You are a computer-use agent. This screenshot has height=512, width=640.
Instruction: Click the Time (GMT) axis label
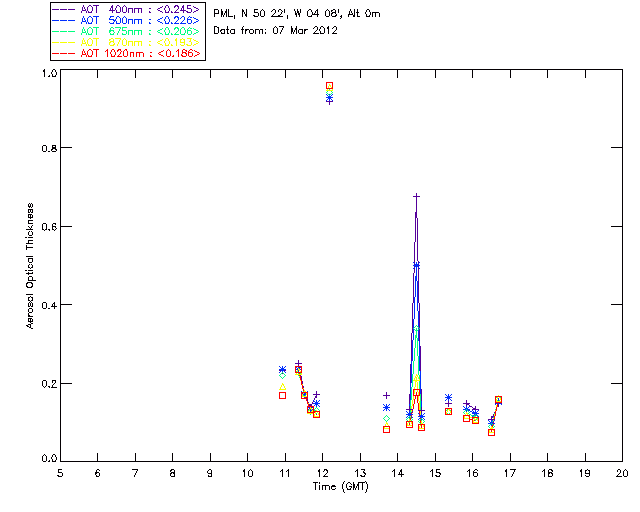pyautogui.click(x=340, y=487)
